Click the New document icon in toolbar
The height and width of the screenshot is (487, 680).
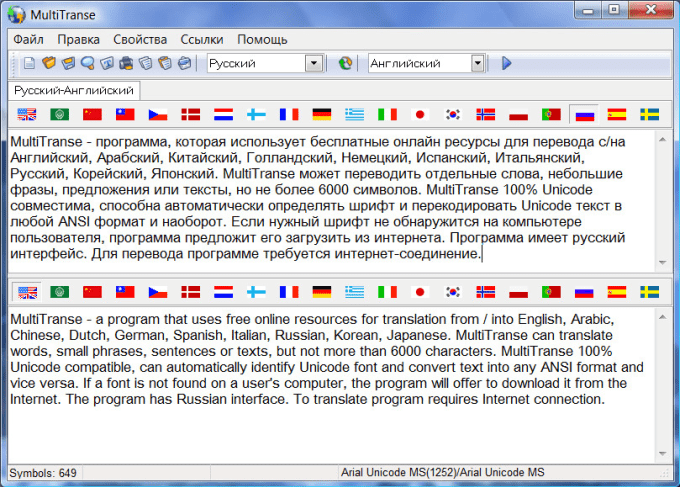pyautogui.click(x=29, y=63)
